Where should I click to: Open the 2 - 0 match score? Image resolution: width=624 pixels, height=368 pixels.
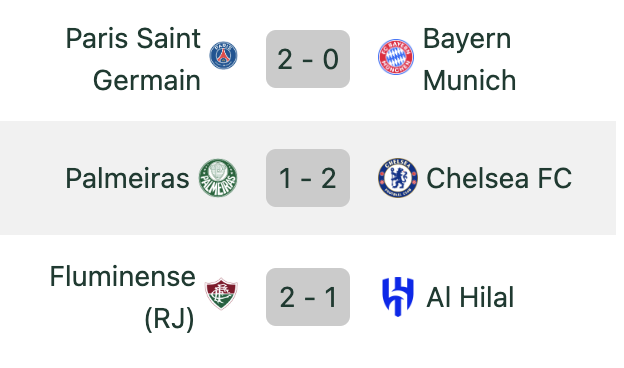pyautogui.click(x=308, y=59)
